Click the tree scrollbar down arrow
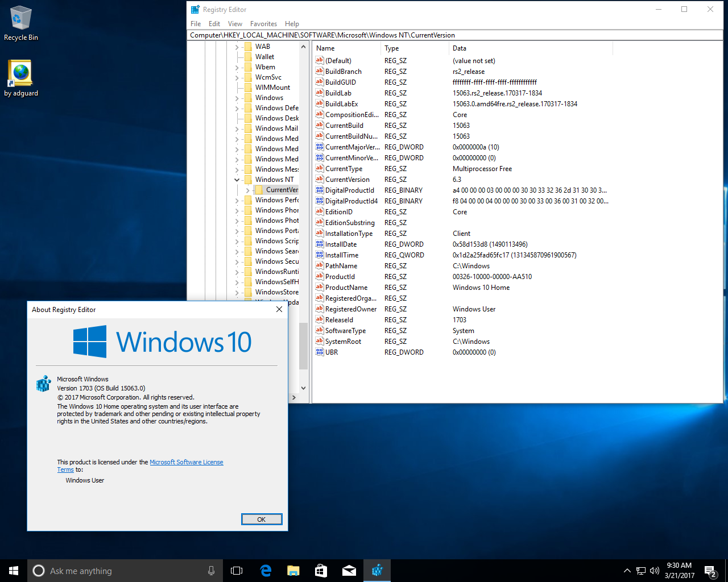The image size is (728, 582). pyautogui.click(x=303, y=388)
